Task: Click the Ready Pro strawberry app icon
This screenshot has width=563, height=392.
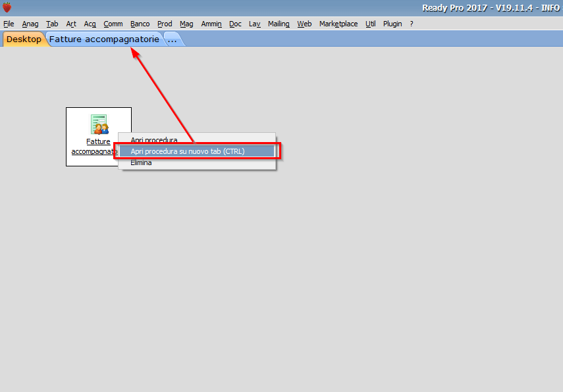Action: tap(7, 7)
